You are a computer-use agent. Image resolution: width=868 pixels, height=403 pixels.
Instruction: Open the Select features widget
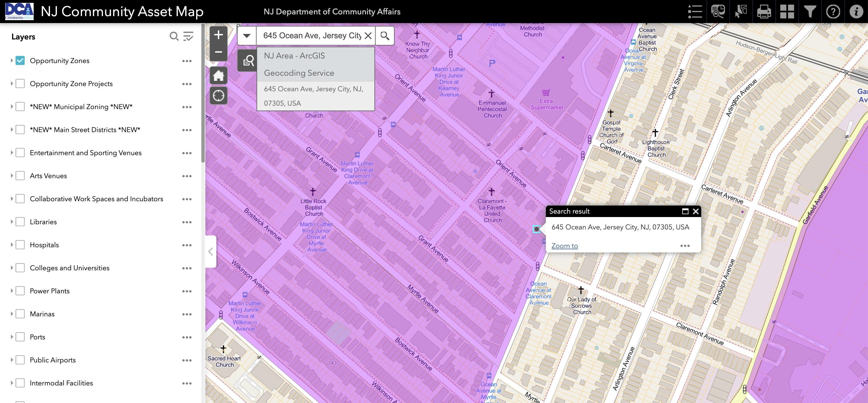click(741, 12)
